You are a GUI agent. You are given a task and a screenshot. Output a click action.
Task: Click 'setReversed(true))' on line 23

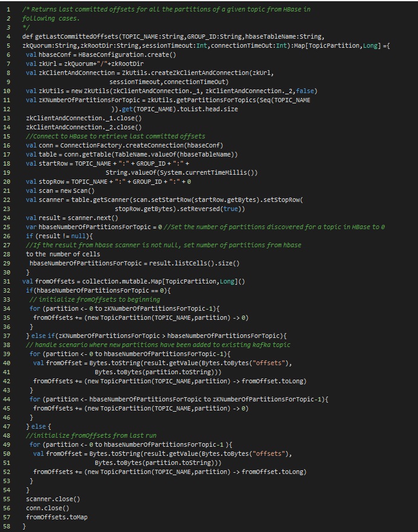click(x=212, y=209)
